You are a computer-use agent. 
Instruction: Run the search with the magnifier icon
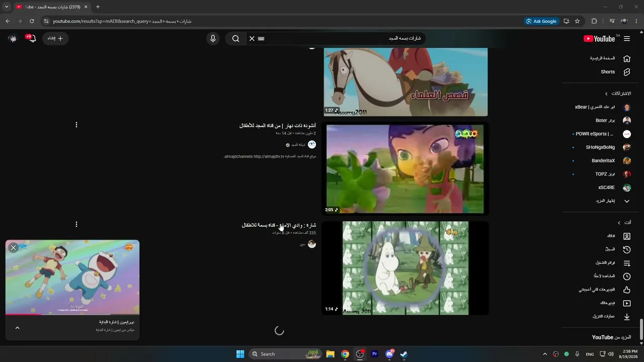click(235, 39)
